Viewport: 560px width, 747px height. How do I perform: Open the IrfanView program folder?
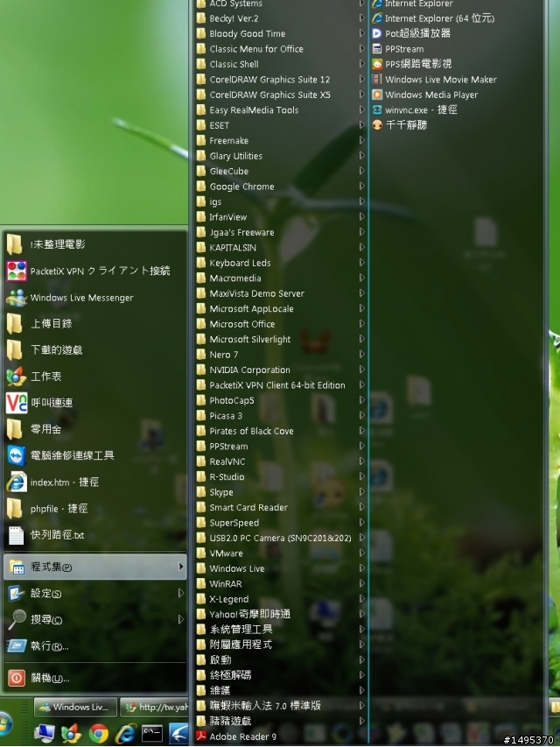(281, 217)
